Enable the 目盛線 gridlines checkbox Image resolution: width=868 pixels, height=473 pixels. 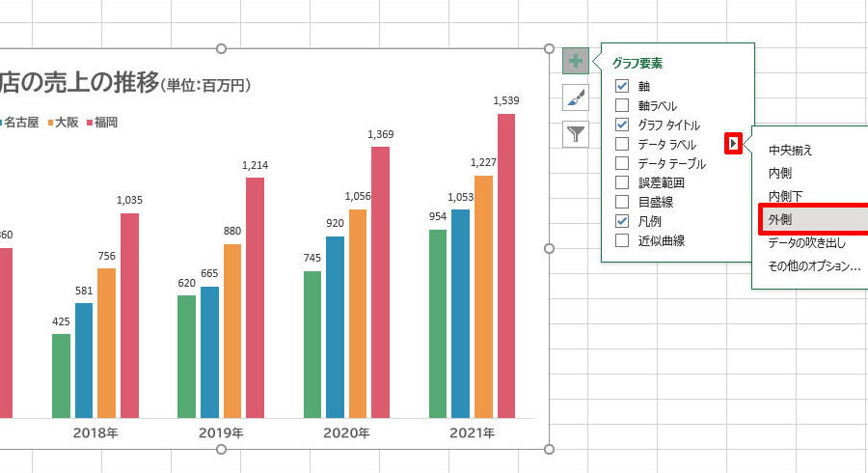tap(622, 202)
